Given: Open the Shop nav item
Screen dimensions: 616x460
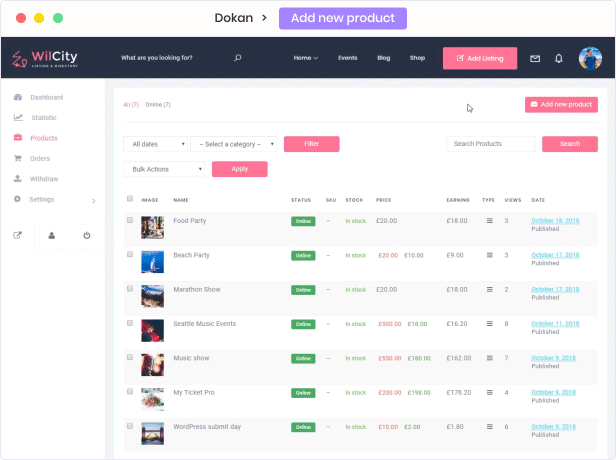Looking at the screenshot, I should click(417, 58).
